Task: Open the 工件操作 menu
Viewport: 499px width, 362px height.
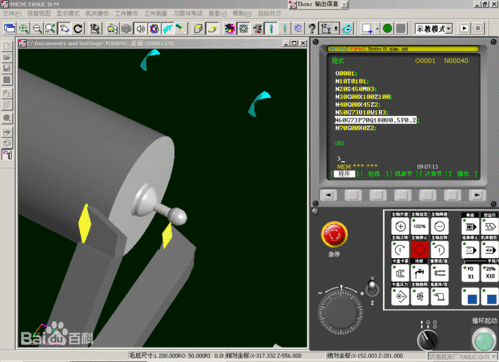Action: [x=126, y=13]
